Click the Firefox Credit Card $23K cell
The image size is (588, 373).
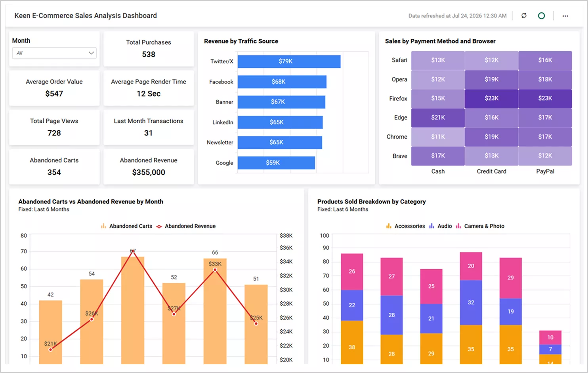tap(491, 99)
